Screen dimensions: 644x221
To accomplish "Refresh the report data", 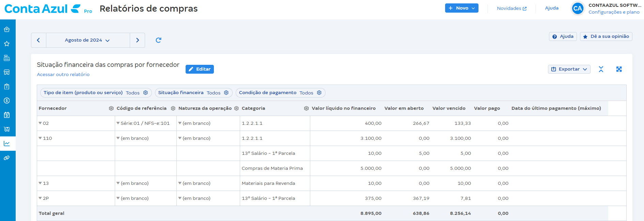I will tap(158, 40).
